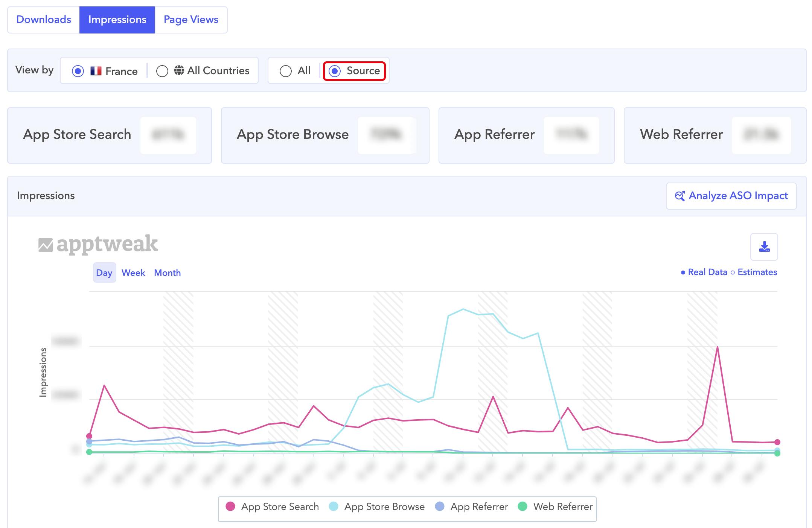Click the chart download icon
Viewport: 812px width, 528px height.
764,247
